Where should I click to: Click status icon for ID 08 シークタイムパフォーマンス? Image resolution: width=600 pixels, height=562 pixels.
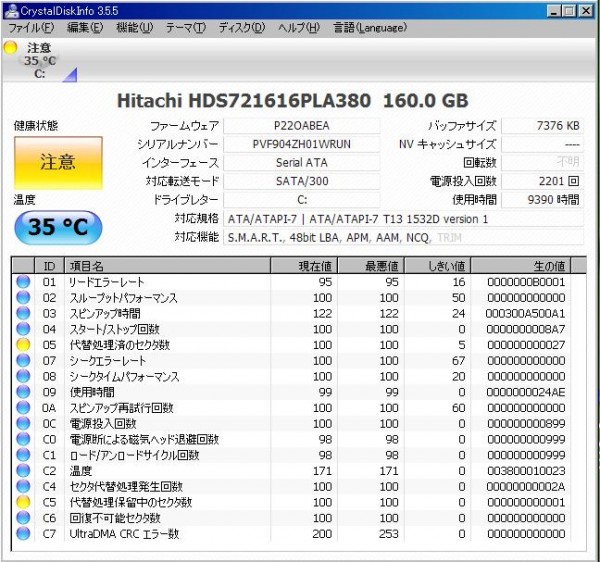point(23,376)
